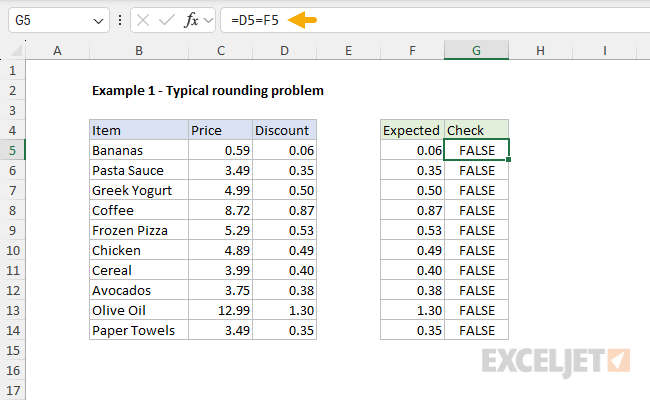This screenshot has width=650, height=400.
Task: Select row 5 header
Action: pos(12,150)
